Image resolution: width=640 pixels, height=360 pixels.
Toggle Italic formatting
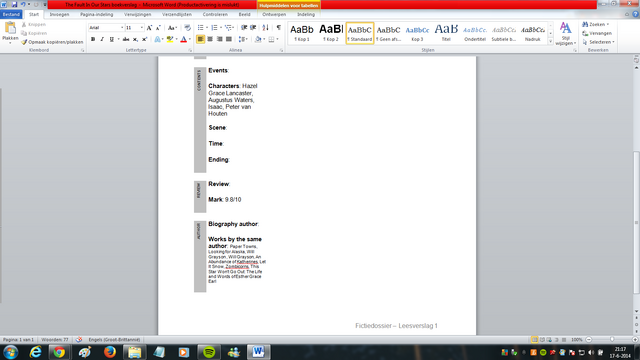pos(102,39)
